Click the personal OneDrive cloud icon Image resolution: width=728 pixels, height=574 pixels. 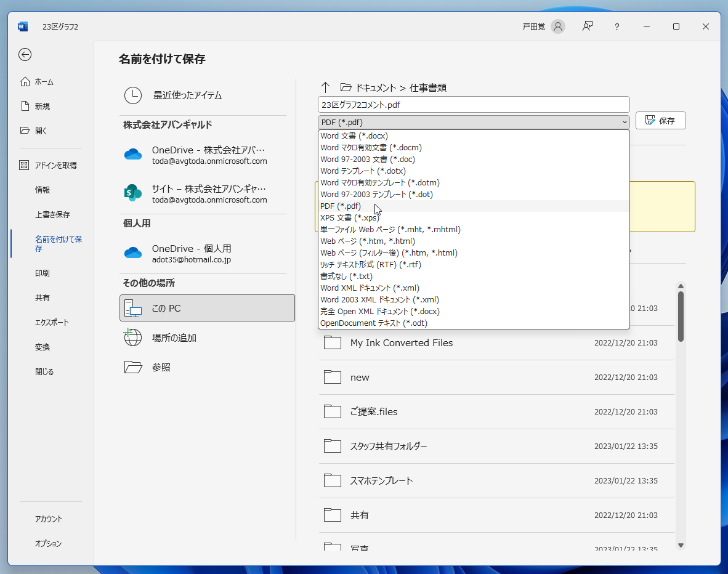(133, 253)
